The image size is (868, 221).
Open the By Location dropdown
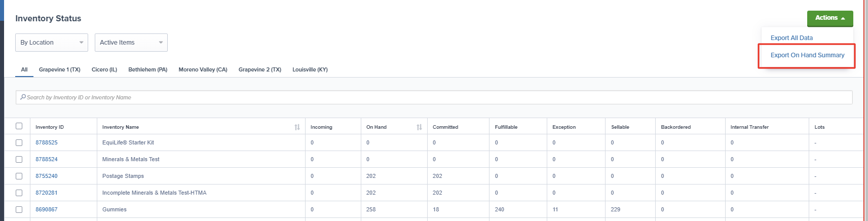pos(52,43)
